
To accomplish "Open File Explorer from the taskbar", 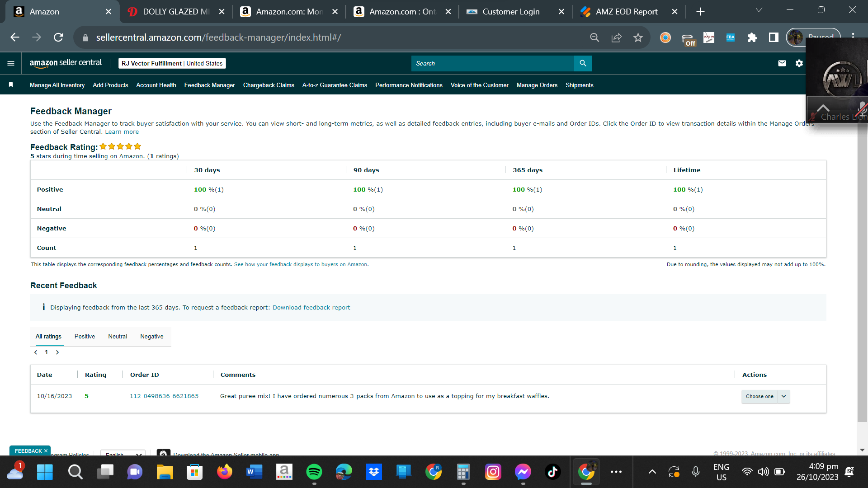I will [165, 472].
